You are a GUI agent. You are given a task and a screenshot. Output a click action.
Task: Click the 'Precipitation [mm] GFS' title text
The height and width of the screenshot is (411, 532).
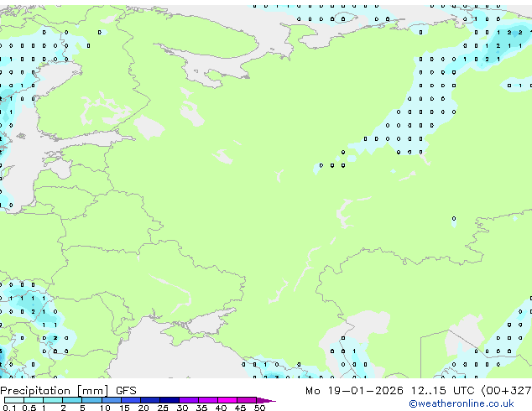click(68, 391)
